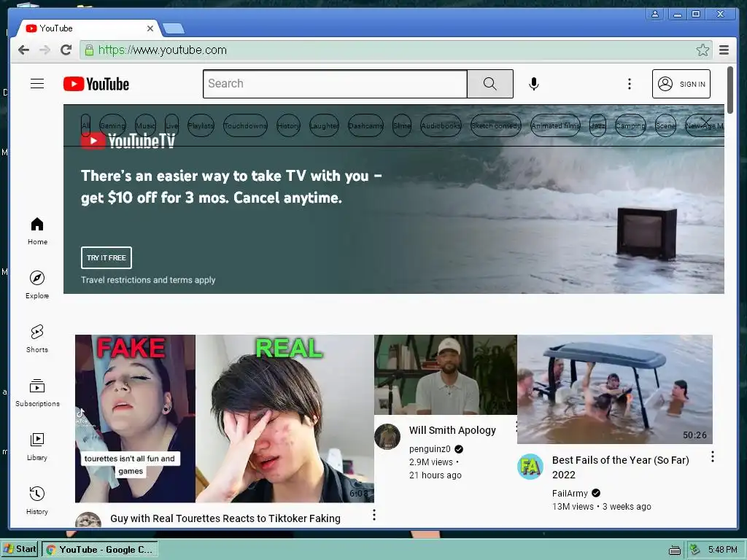Open a new Chrome tab
The image size is (747, 560).
pyautogui.click(x=174, y=28)
